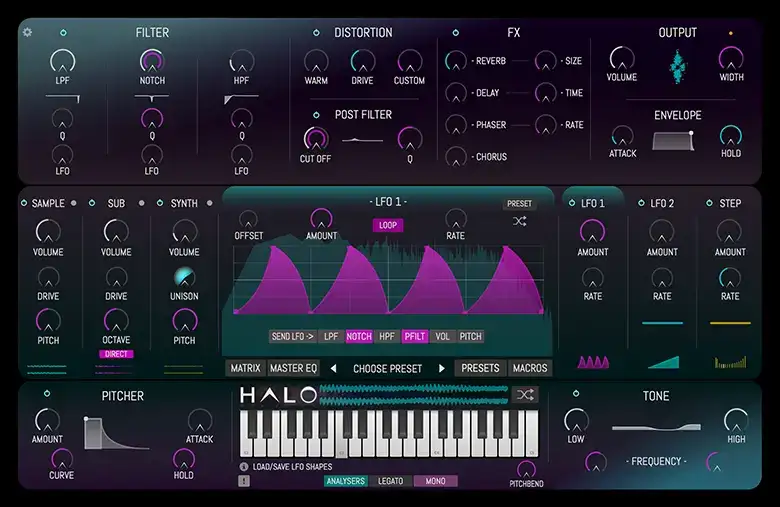
Task: Toggle the Synth layer power button
Action: click(x=160, y=203)
